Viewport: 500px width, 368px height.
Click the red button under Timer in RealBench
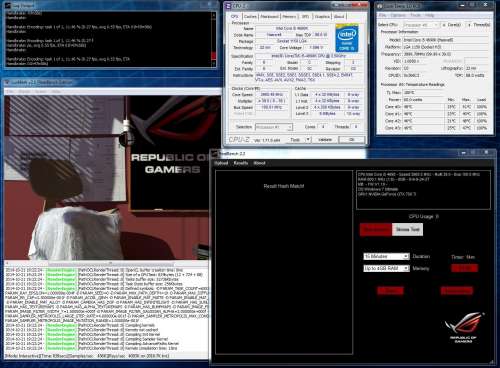coord(464,268)
